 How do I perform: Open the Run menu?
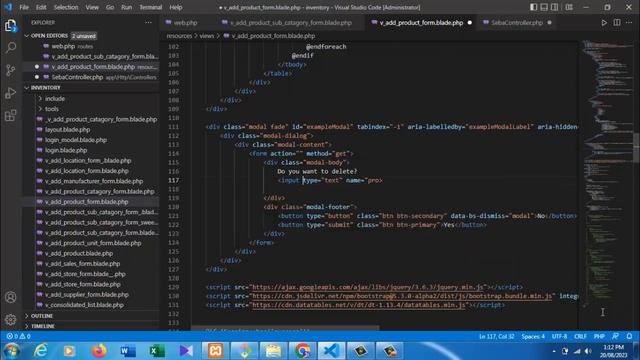click(x=127, y=7)
